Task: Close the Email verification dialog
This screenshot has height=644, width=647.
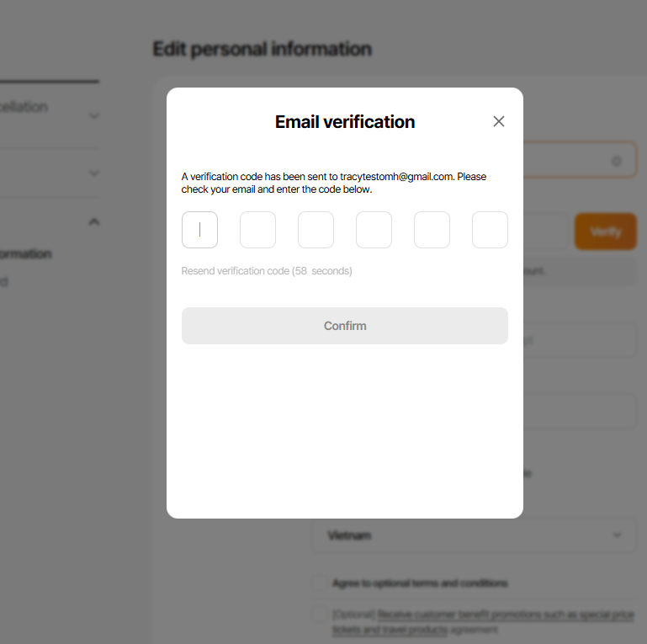Action: pyautogui.click(x=499, y=121)
